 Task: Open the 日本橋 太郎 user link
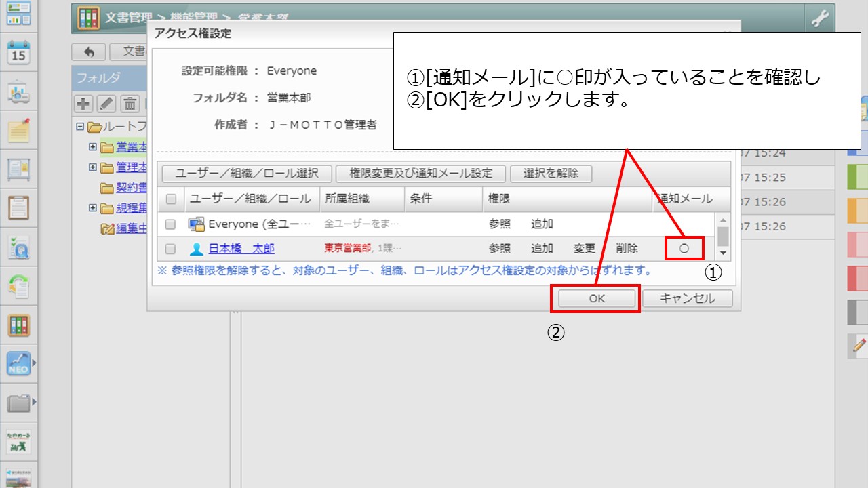(x=241, y=249)
